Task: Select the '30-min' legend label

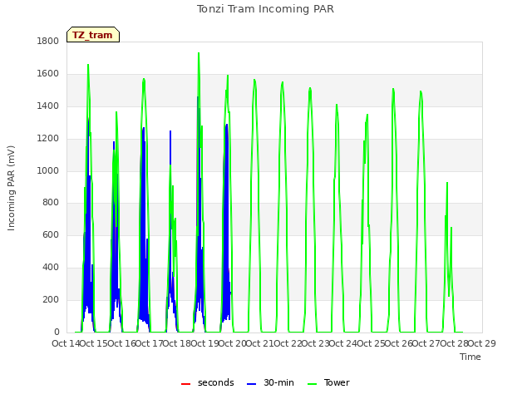Action: pos(278,382)
